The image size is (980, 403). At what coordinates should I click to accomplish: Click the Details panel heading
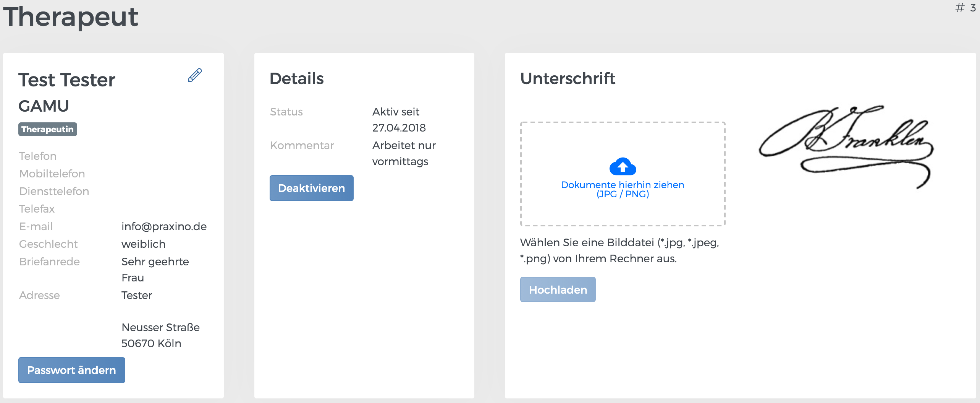point(297,78)
